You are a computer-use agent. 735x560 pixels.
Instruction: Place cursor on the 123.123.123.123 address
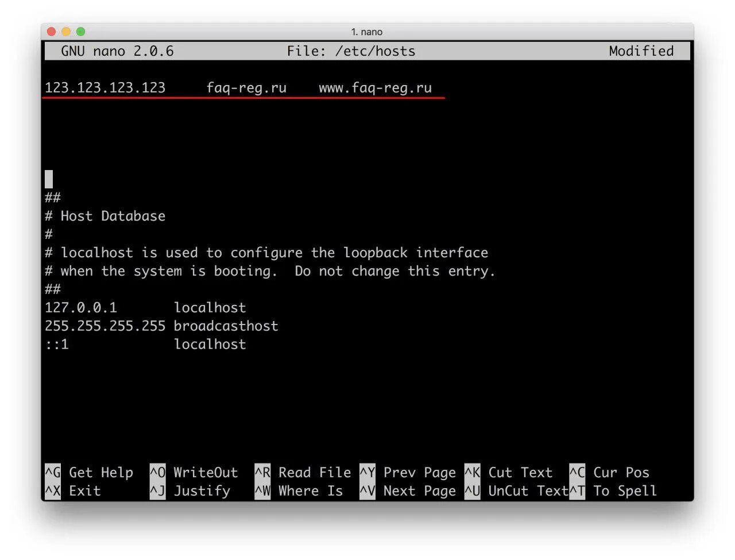point(105,88)
